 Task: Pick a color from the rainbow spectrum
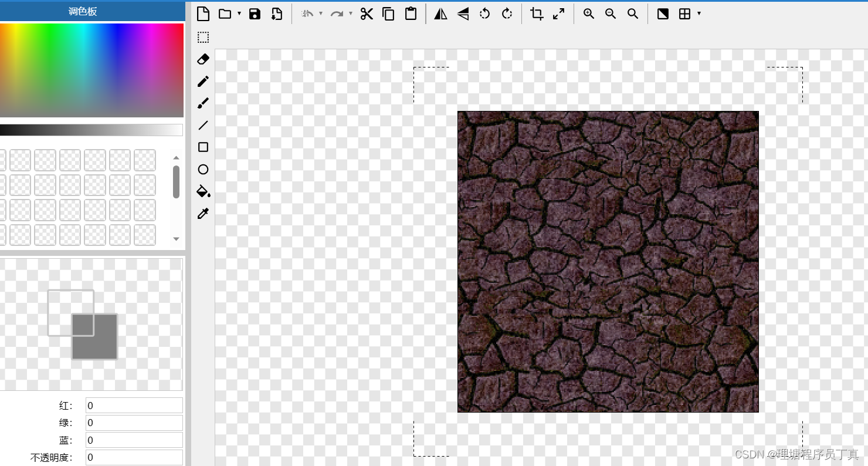point(91,70)
